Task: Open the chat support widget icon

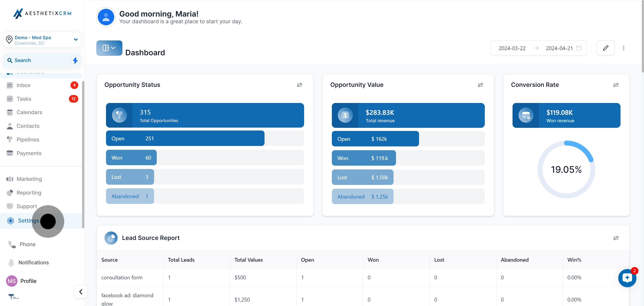Action: 627,278
